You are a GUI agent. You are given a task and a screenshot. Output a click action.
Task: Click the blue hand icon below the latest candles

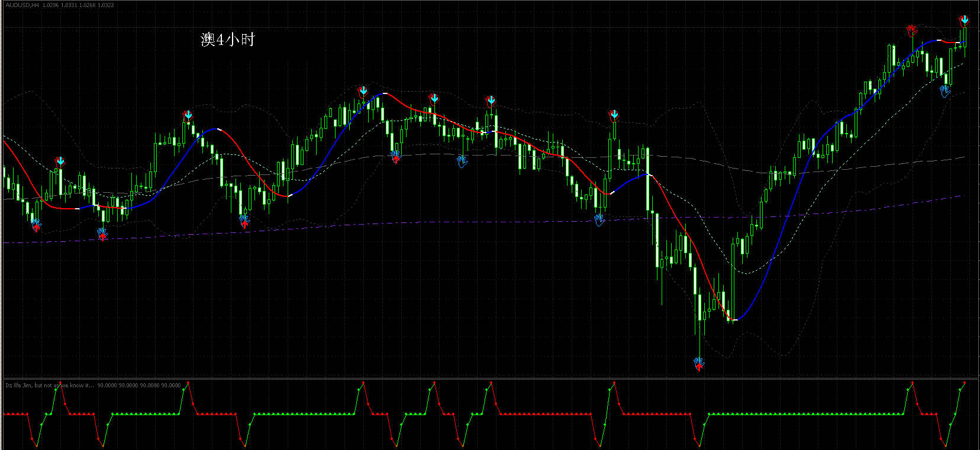click(x=945, y=90)
